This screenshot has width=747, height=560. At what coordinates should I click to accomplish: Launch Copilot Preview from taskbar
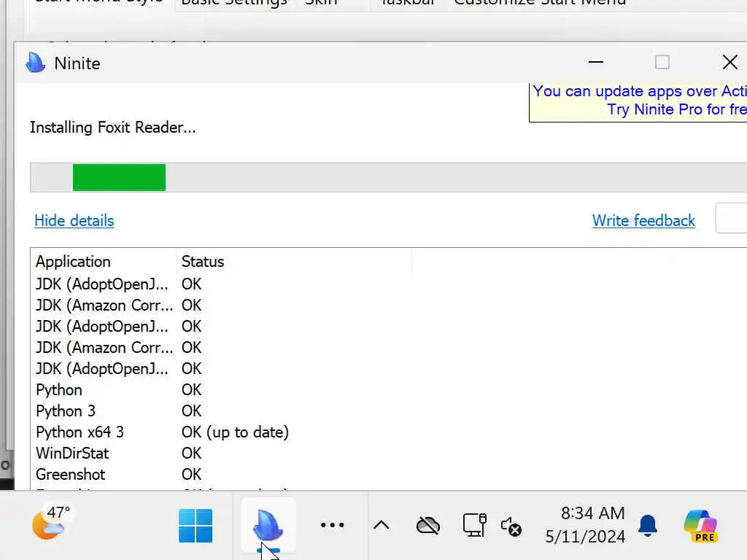(x=700, y=526)
